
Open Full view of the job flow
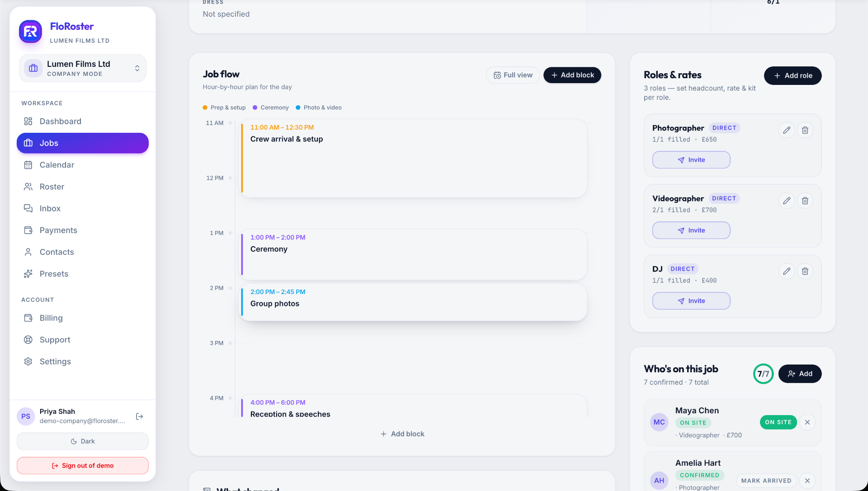[513, 75]
